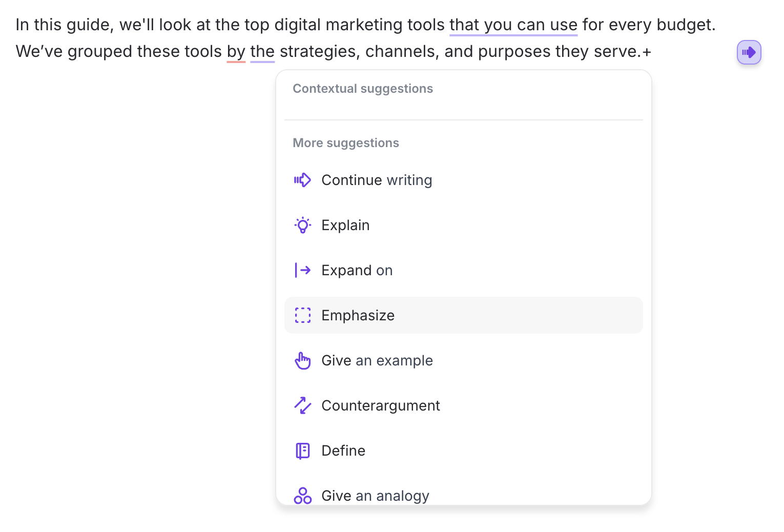Choose the Explain suggestion
Viewport: 784px width, 532px height.
[x=345, y=226]
